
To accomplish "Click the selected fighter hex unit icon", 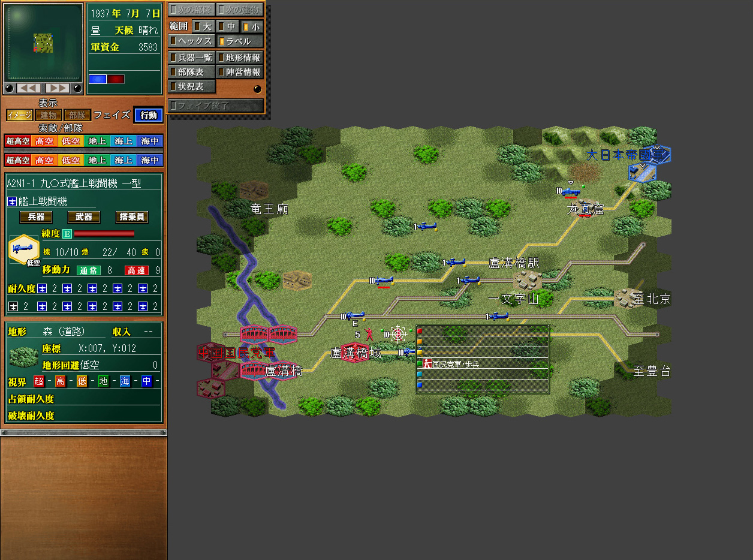I will coord(23,249).
